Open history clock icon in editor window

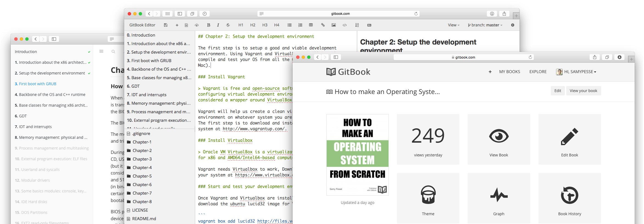[205, 14]
